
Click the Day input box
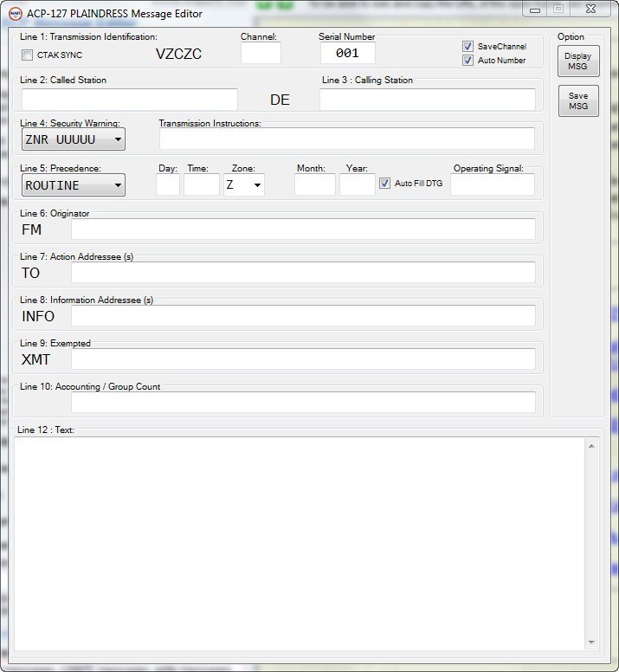(x=168, y=184)
